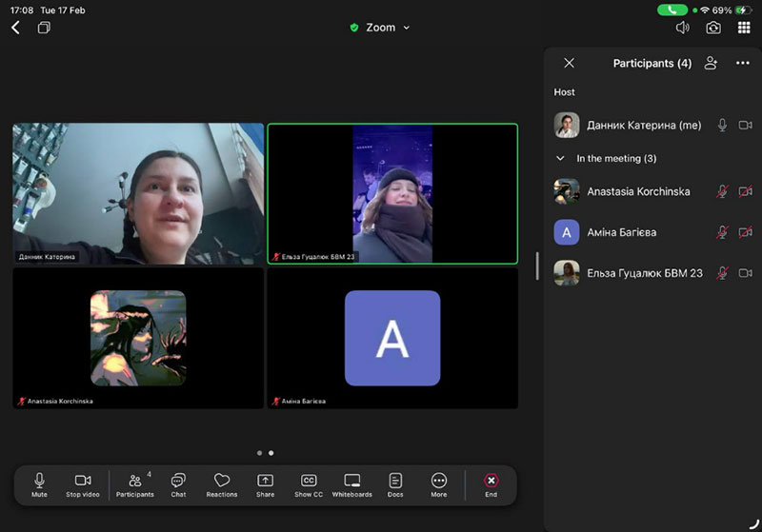Switch camera using top camera icon
The width and height of the screenshot is (762, 532).
[x=713, y=28]
